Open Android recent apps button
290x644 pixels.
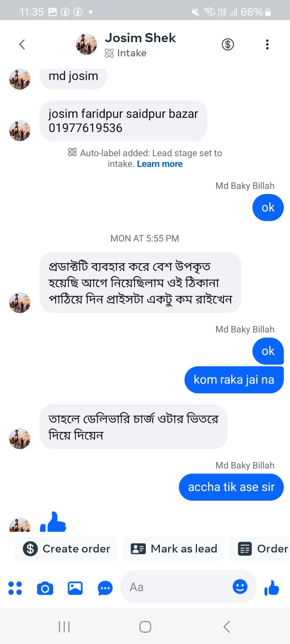coord(64,627)
